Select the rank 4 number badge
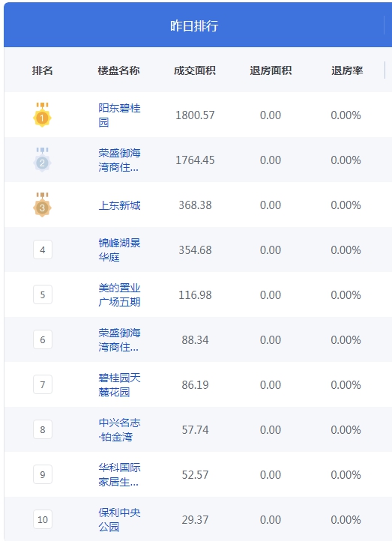Screen dimensions: 392x541 [43, 250]
